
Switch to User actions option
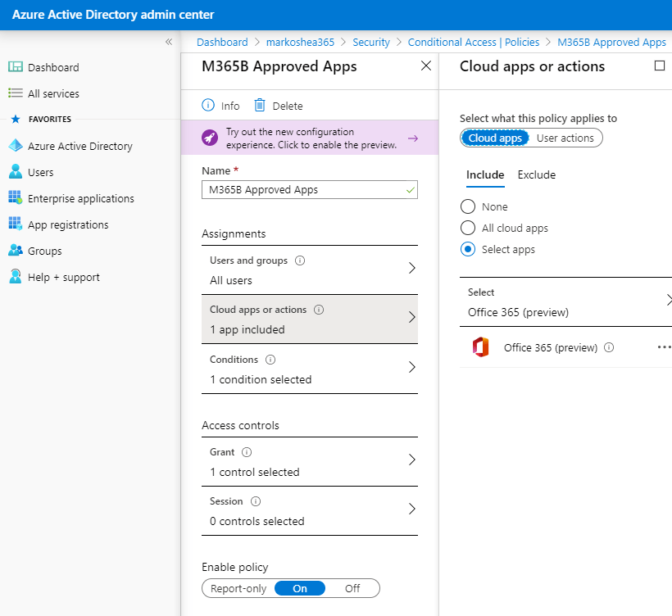tap(565, 138)
